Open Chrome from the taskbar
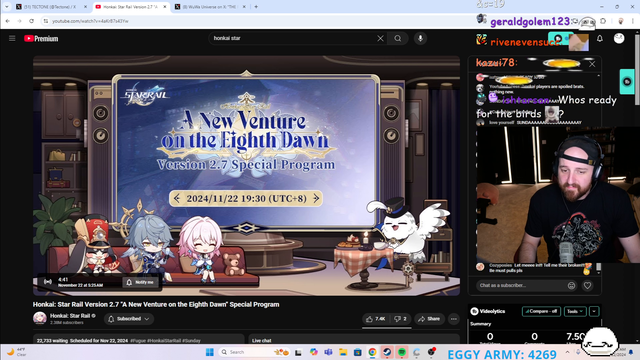 [x=372, y=352]
